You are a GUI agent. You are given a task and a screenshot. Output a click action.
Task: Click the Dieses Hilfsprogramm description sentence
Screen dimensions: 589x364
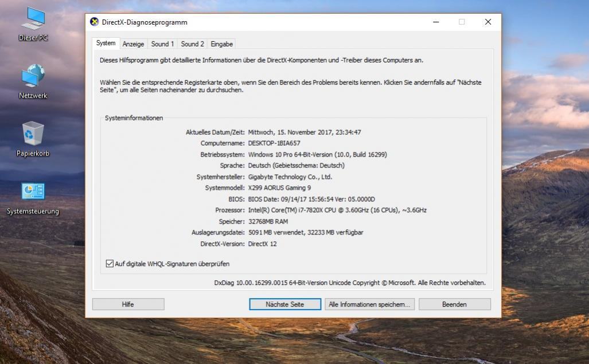pyautogui.click(x=262, y=60)
